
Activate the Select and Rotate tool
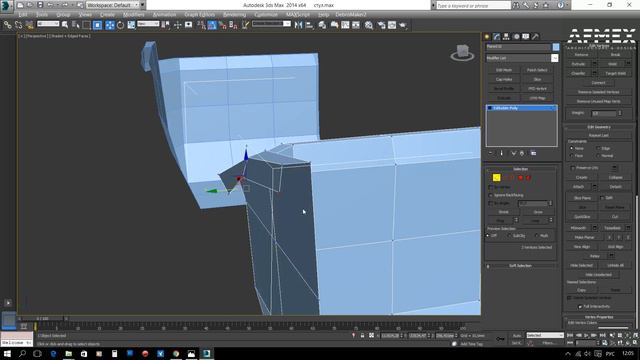click(120, 25)
